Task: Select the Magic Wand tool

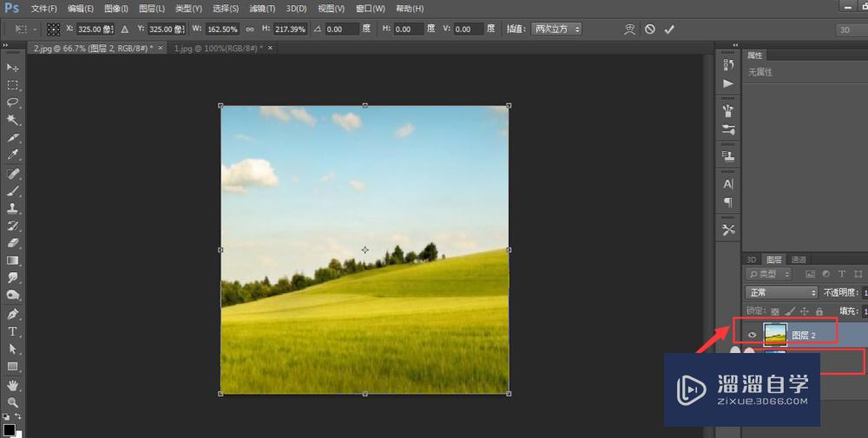Action: [12, 120]
